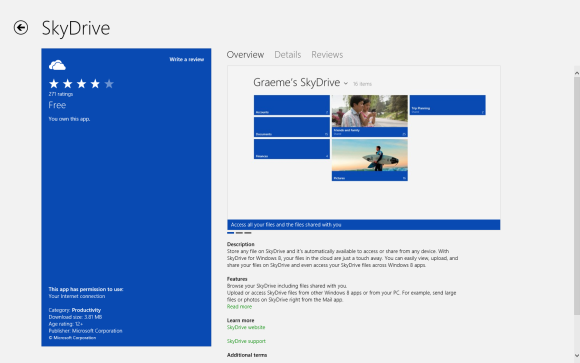The height and width of the screenshot is (363, 580).
Task: Open the SkyDrive support link
Action: [x=246, y=341]
